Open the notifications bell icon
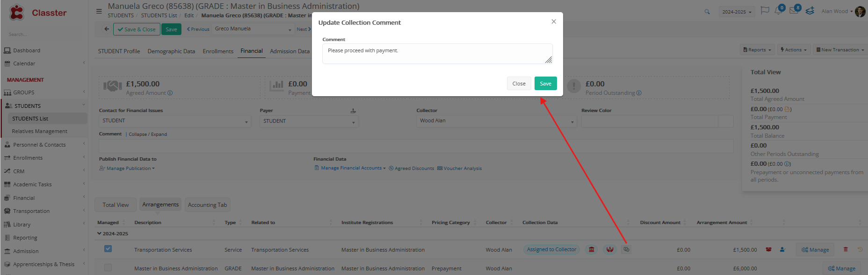The width and height of the screenshot is (868, 275). [x=778, y=11]
